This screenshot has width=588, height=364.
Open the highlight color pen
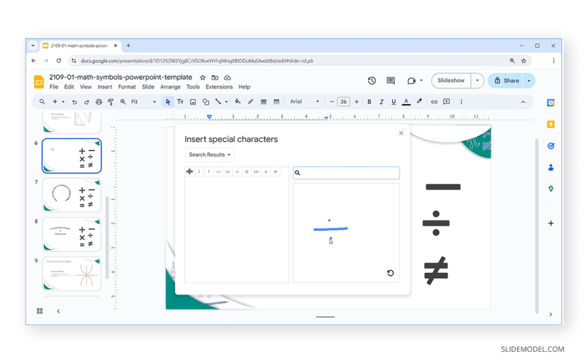[x=419, y=101]
